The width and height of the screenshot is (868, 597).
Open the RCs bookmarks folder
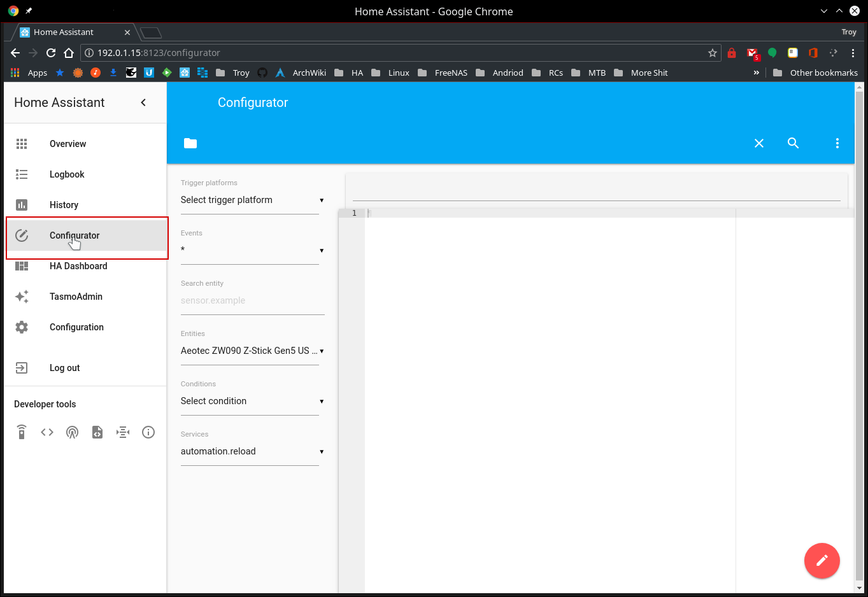pyautogui.click(x=548, y=73)
